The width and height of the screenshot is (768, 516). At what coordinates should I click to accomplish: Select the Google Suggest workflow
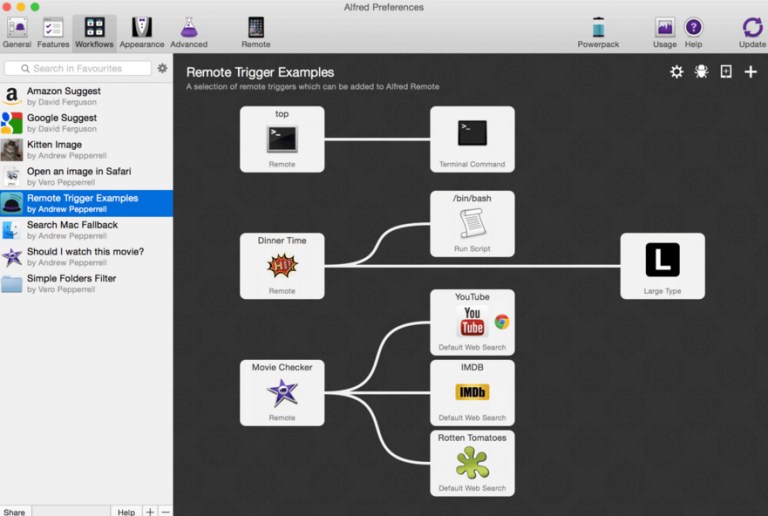click(86, 123)
